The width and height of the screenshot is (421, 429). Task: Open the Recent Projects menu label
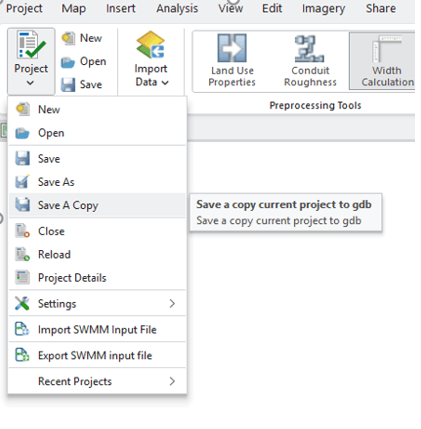click(x=75, y=381)
